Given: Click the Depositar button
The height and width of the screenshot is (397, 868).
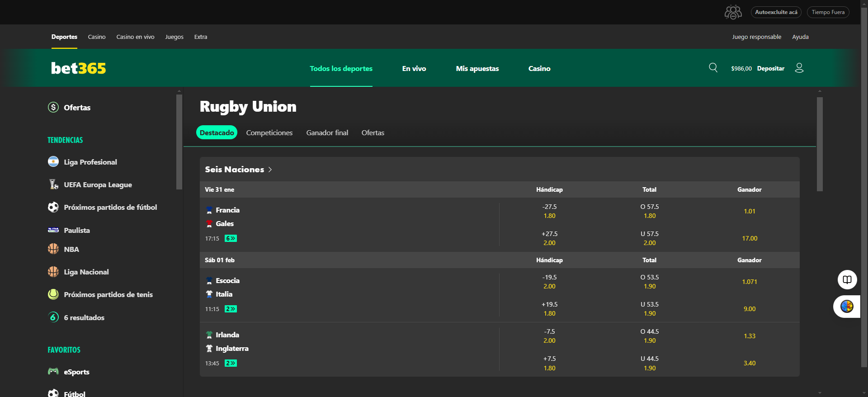Looking at the screenshot, I should pyautogui.click(x=771, y=68).
